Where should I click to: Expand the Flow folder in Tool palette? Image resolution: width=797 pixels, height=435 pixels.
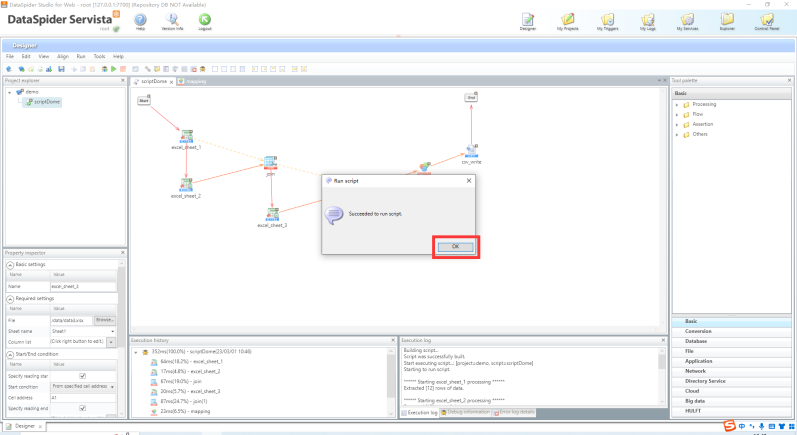coord(677,115)
